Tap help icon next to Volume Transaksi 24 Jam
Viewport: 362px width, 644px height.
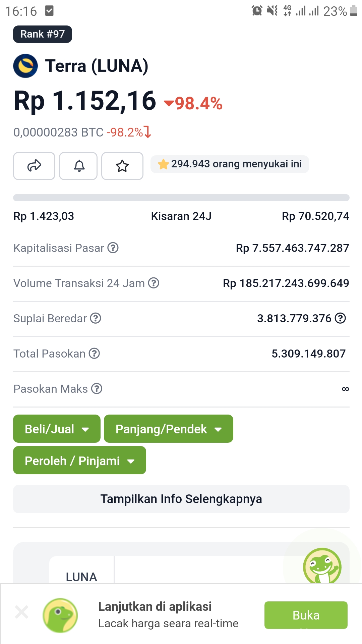pos(154,283)
